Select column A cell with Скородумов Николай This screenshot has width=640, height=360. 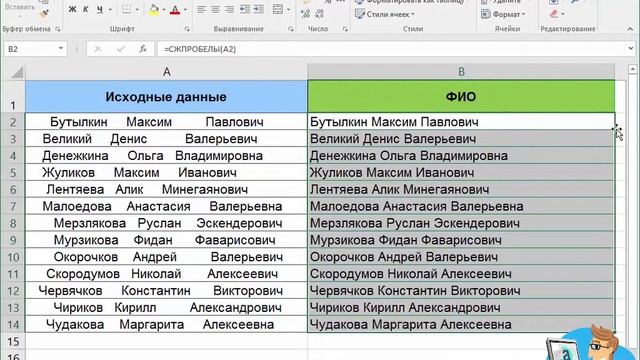(167, 274)
